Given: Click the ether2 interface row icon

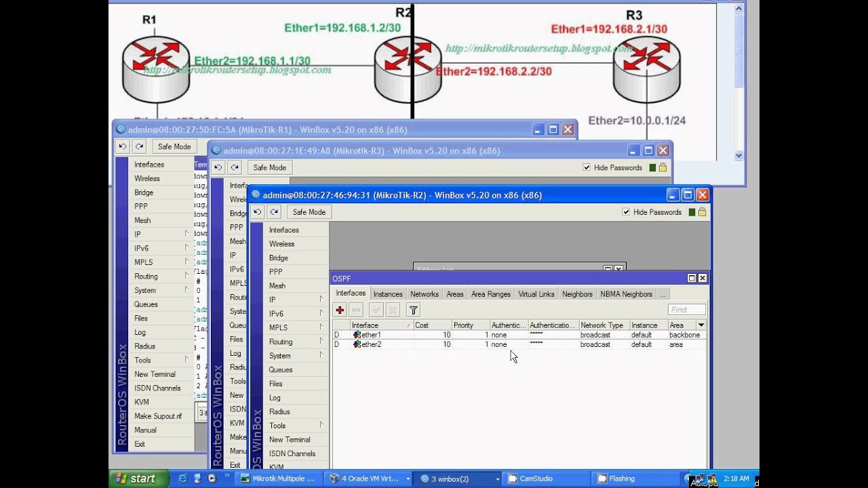Looking at the screenshot, I should (357, 344).
